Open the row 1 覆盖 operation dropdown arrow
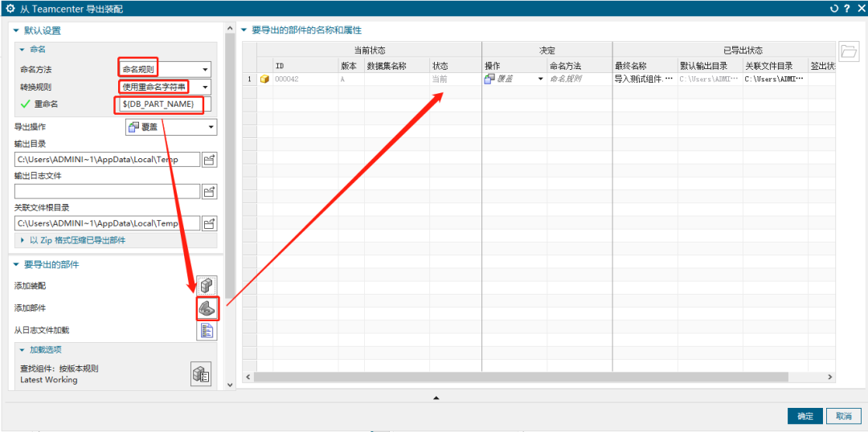This screenshot has width=868, height=432. coord(540,79)
